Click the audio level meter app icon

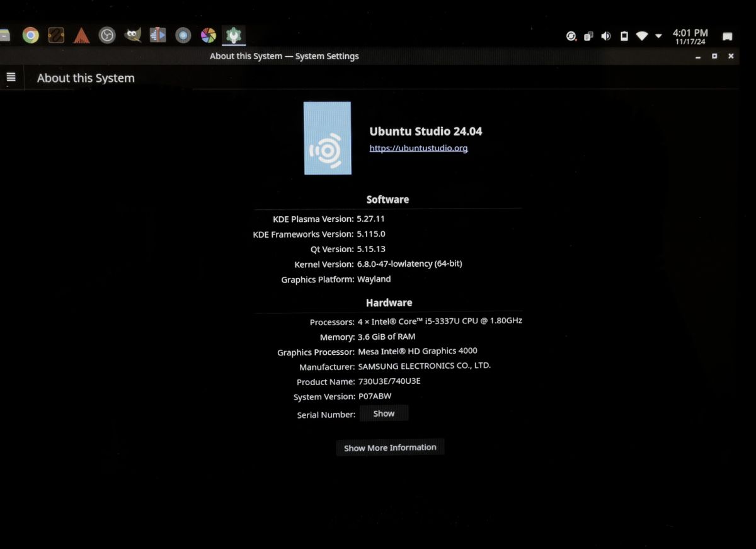pos(157,35)
